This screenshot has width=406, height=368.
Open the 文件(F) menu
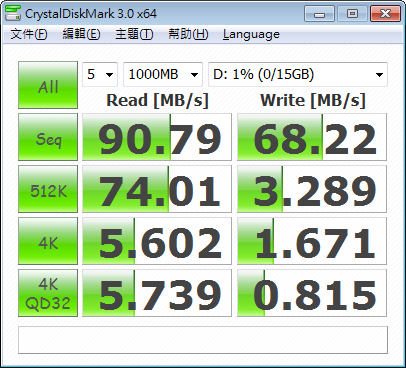pyautogui.click(x=29, y=34)
